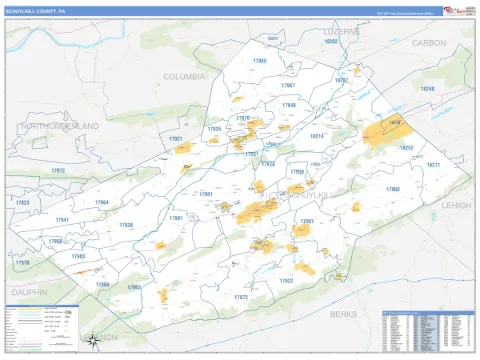Select ZIP code label 18202
This screenshot has height=360, width=480.
[x=331, y=42]
